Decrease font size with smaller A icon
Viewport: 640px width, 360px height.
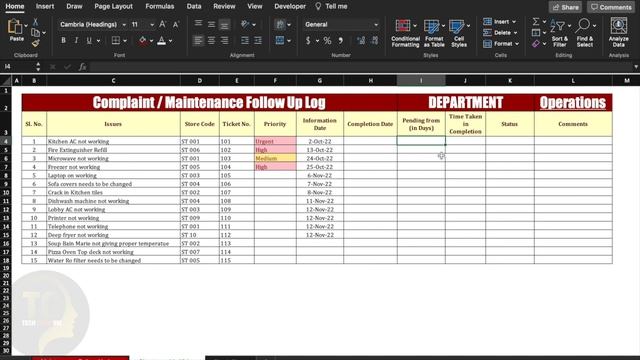click(x=176, y=24)
